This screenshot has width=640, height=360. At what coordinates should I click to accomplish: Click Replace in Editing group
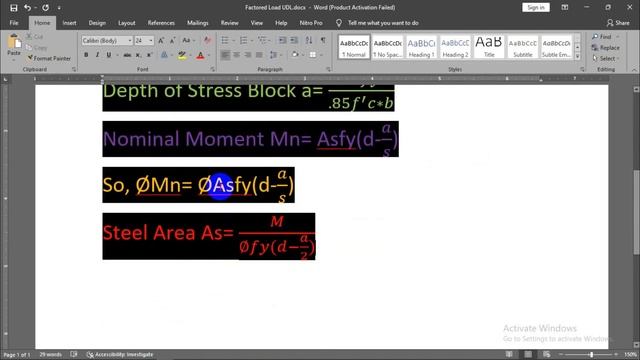click(606, 48)
